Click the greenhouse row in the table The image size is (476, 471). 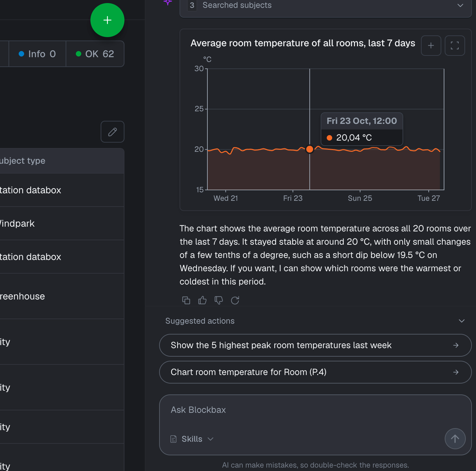[x=62, y=296]
